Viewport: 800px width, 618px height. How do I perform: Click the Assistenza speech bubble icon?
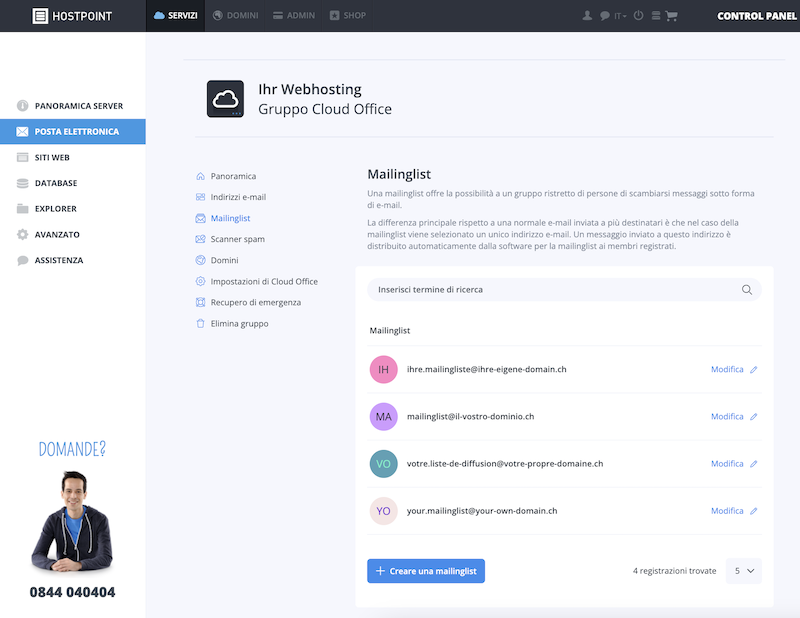[22, 260]
